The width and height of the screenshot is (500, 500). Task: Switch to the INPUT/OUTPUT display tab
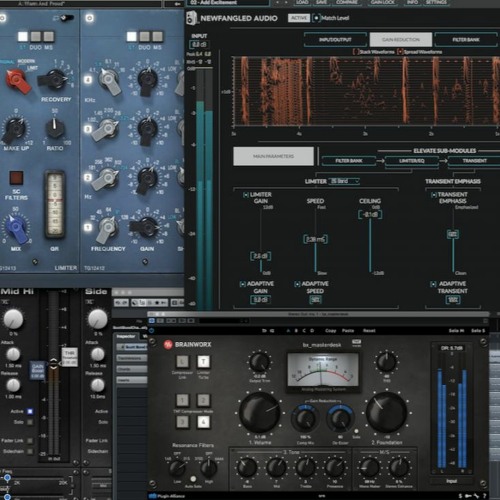(335, 40)
